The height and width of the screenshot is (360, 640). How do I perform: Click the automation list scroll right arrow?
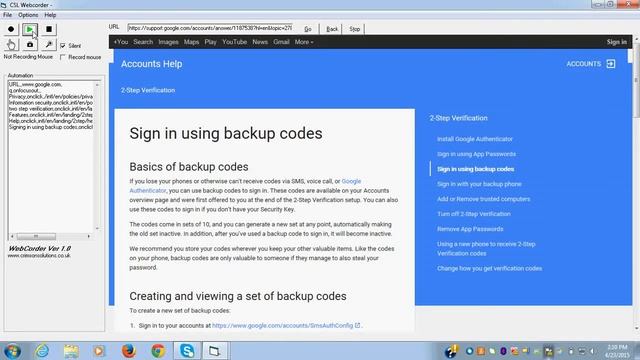89,236
